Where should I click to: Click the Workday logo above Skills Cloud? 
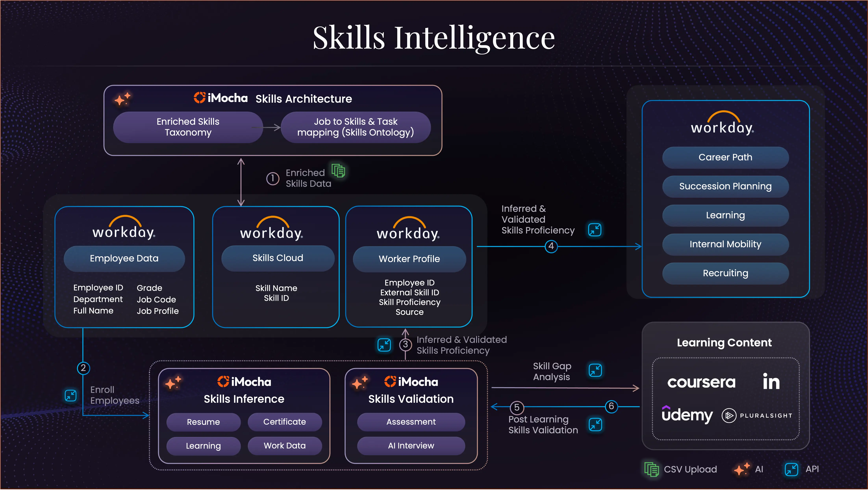coord(271,228)
